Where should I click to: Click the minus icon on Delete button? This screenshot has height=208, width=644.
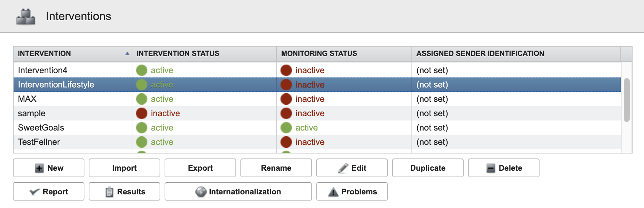click(491, 168)
